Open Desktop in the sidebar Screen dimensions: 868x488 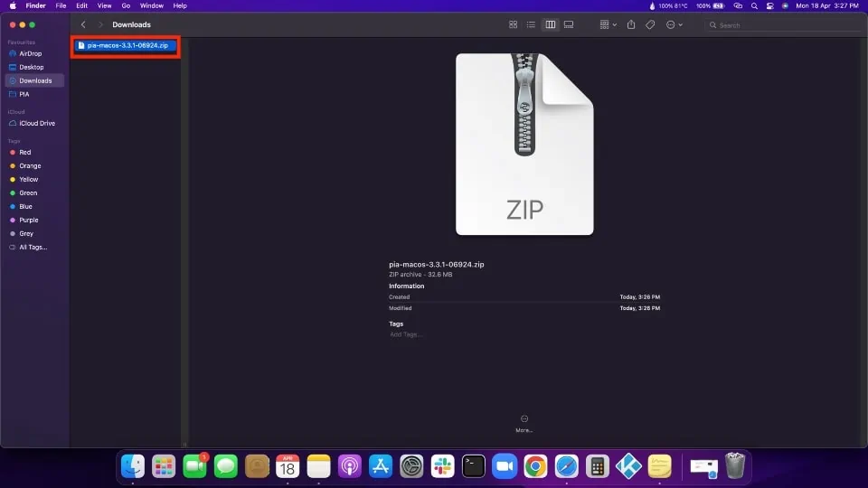point(32,67)
